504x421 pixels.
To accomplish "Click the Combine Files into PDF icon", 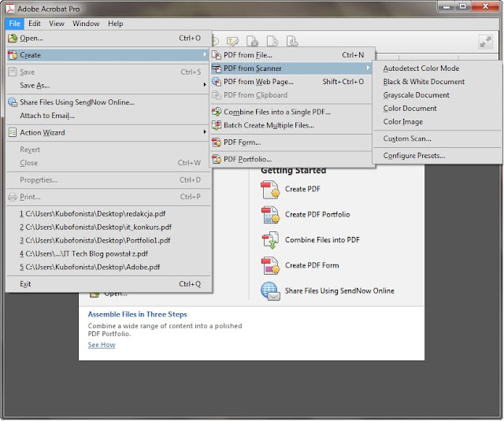I will [x=270, y=240].
